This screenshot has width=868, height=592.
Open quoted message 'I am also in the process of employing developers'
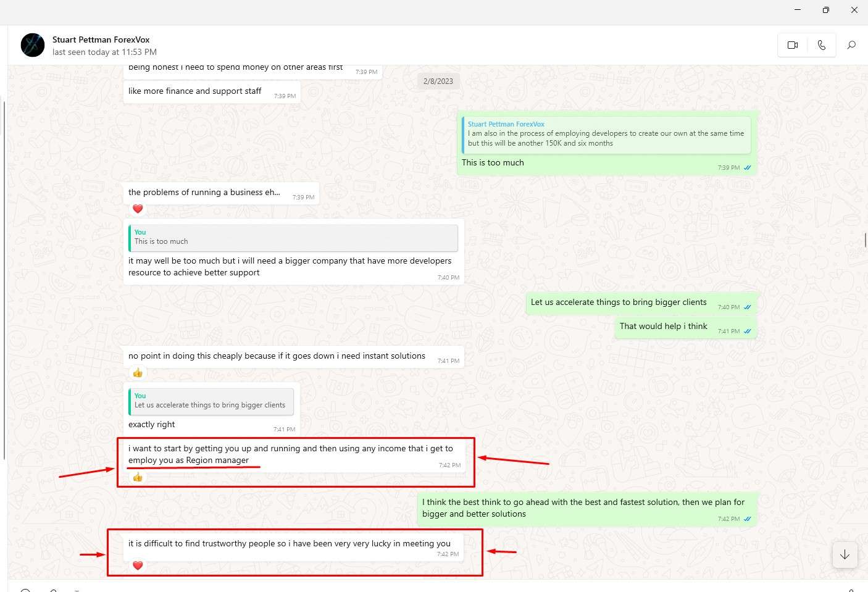point(606,135)
